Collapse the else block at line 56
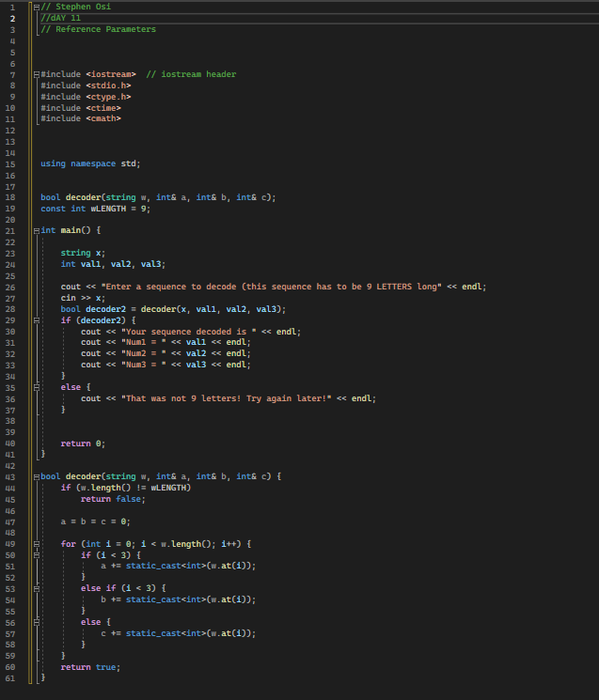The image size is (599, 700). tap(37, 622)
